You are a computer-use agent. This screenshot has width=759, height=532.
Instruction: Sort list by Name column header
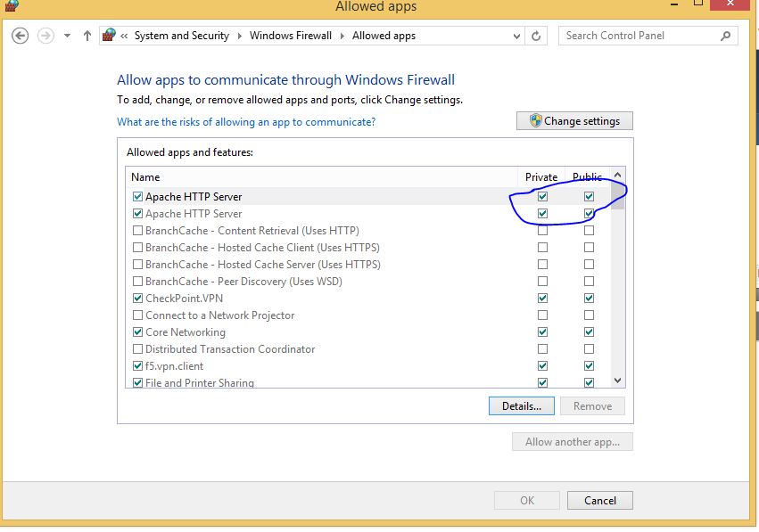(322, 177)
